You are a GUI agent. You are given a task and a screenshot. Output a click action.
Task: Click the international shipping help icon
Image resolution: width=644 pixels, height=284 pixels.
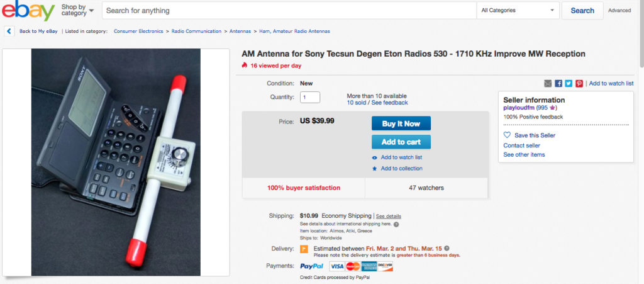coord(396,224)
